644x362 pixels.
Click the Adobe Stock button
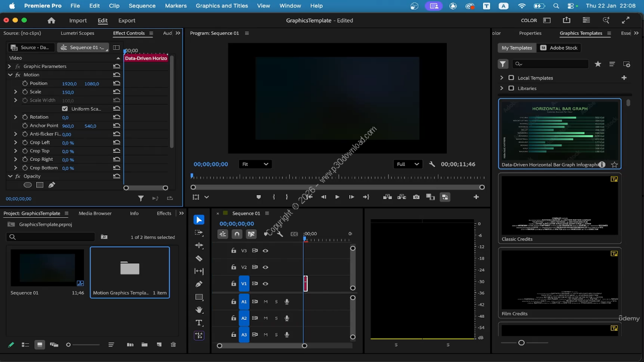(558, 48)
